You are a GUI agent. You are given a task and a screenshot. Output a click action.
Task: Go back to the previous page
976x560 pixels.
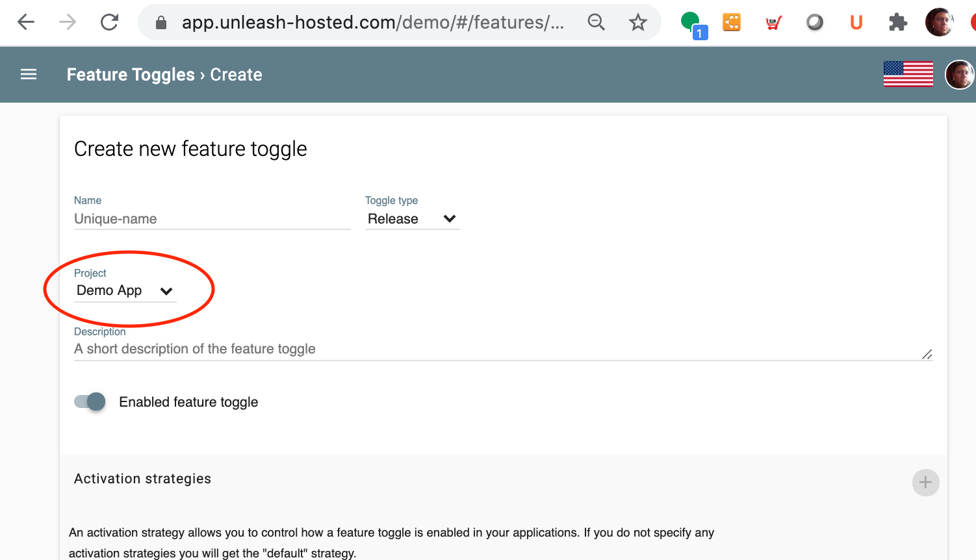(x=26, y=23)
